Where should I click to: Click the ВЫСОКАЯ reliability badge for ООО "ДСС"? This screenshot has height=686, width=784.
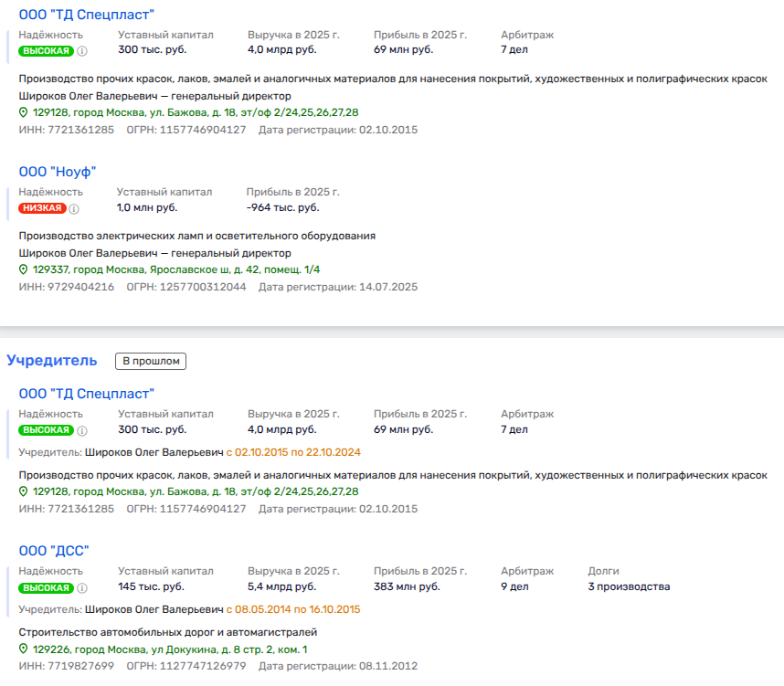click(46, 587)
